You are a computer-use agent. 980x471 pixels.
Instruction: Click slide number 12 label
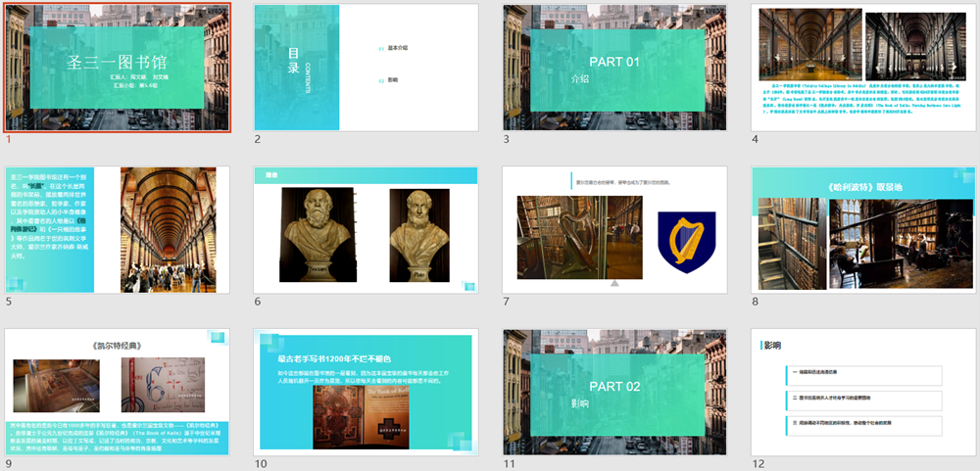point(758,464)
